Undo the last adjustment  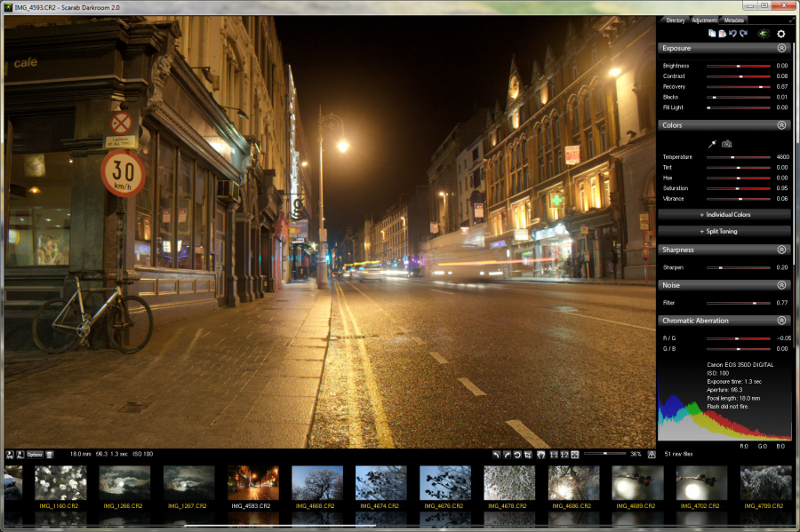click(732, 34)
